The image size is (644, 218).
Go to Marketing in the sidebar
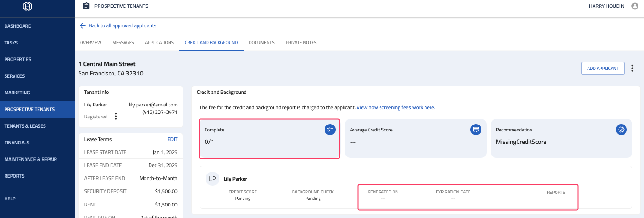pyautogui.click(x=37, y=93)
